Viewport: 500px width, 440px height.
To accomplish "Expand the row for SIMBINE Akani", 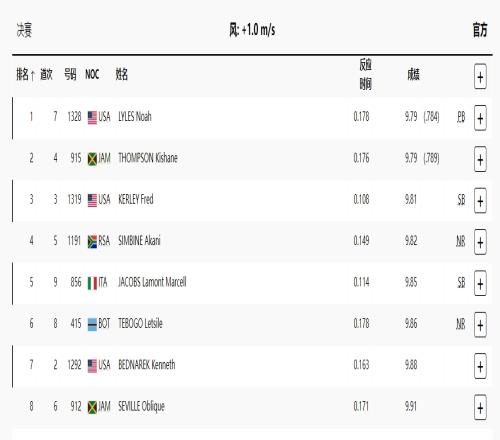I will [480, 242].
